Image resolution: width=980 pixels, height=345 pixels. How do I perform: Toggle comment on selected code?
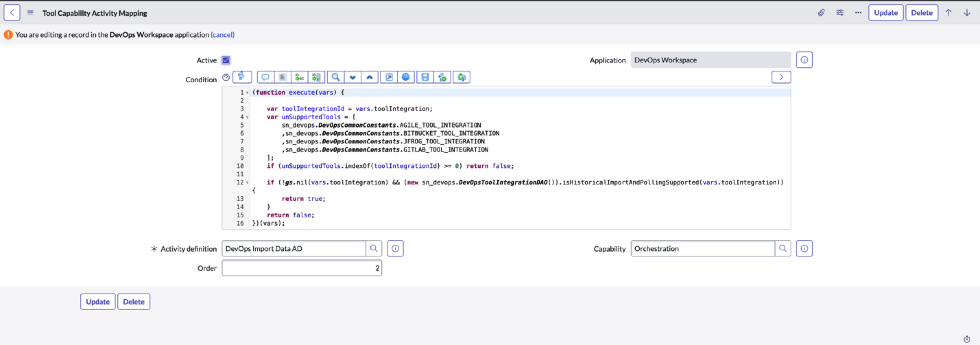[265, 77]
